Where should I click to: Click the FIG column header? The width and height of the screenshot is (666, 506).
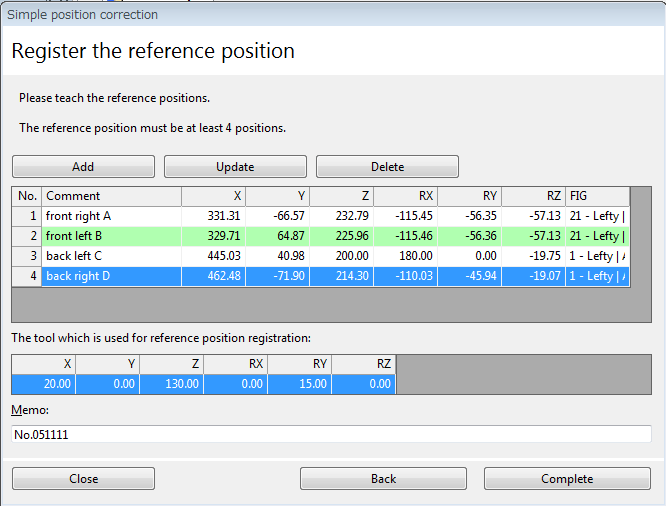pos(596,196)
